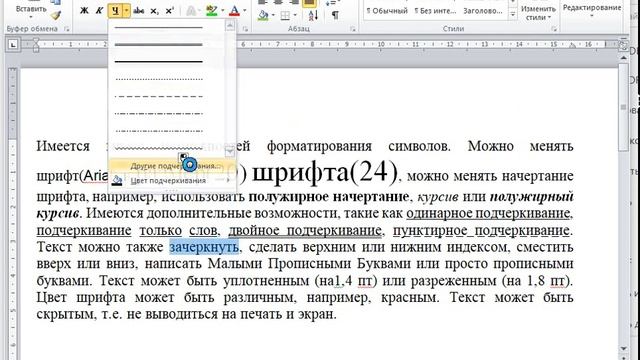Select the Без инте... style
Screen dimensions: 640x360
[x=435, y=11]
